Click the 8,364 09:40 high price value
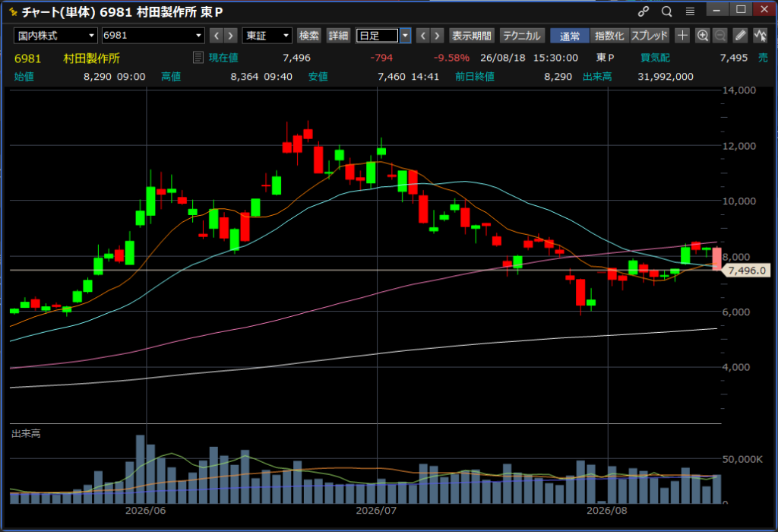Screen dimensions: 778x532 (x=261, y=77)
